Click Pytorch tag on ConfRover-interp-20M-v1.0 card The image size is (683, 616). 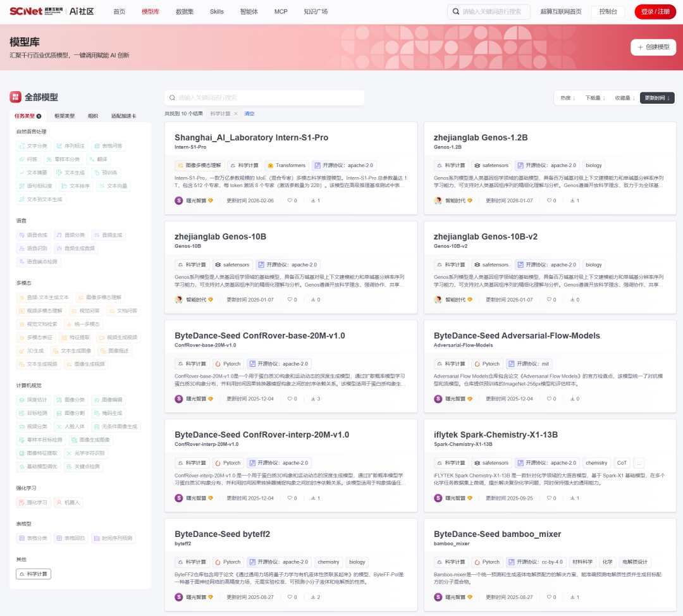pyautogui.click(x=228, y=463)
